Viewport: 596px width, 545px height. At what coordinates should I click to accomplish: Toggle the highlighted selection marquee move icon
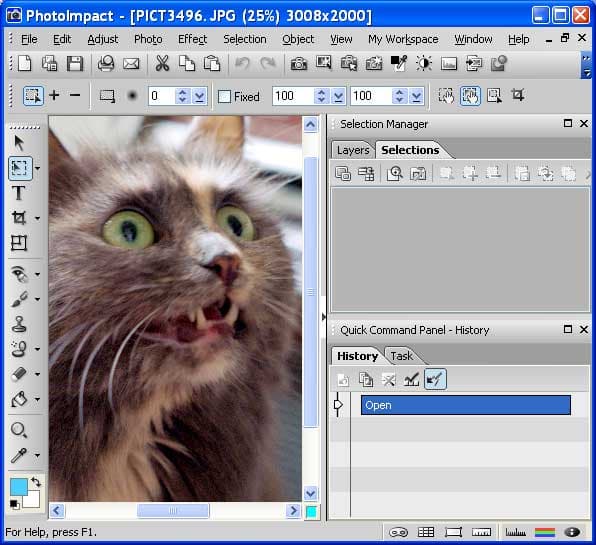tap(470, 95)
